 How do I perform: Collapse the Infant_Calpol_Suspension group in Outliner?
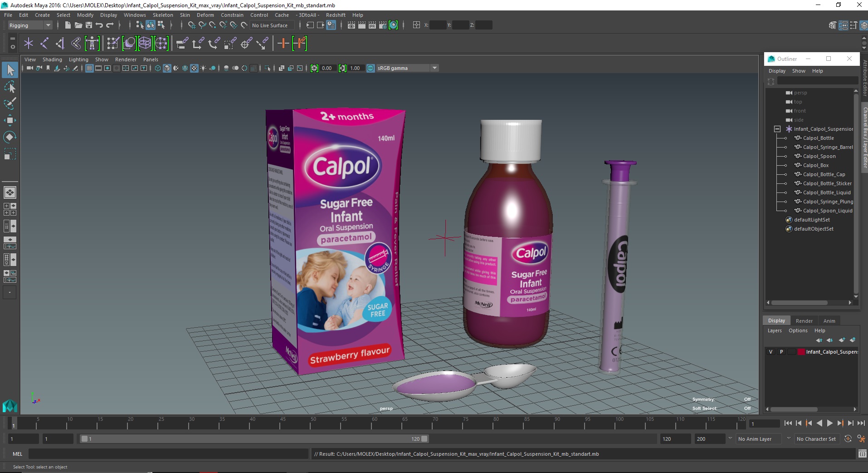(777, 129)
